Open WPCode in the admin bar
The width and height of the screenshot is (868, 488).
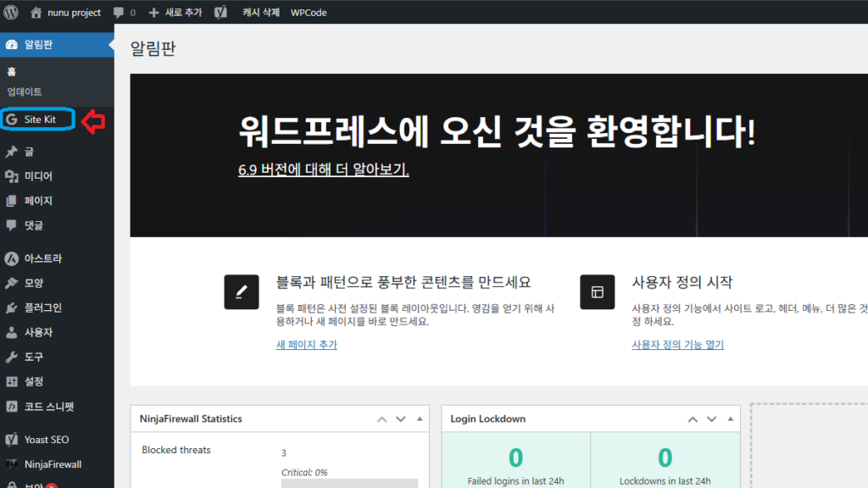pos(309,13)
